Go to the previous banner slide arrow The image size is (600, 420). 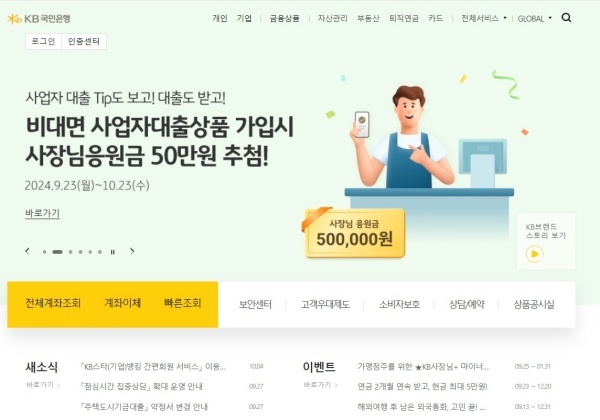(27, 251)
